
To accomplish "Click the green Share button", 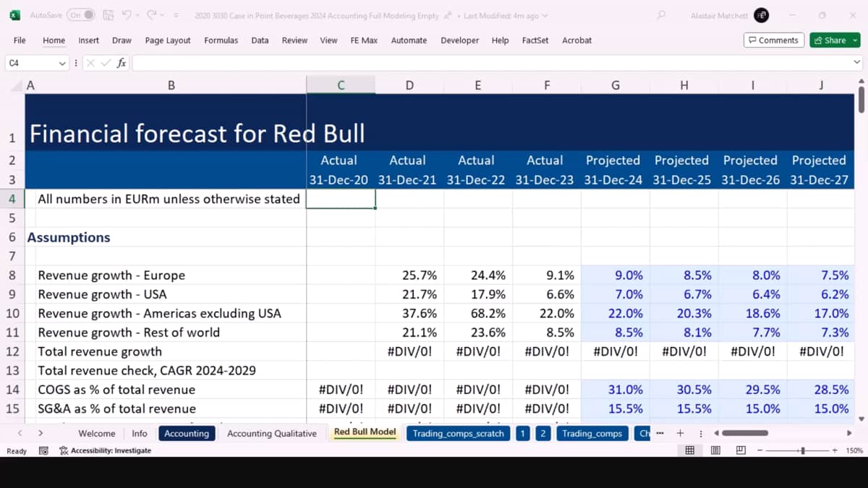I will tap(830, 40).
